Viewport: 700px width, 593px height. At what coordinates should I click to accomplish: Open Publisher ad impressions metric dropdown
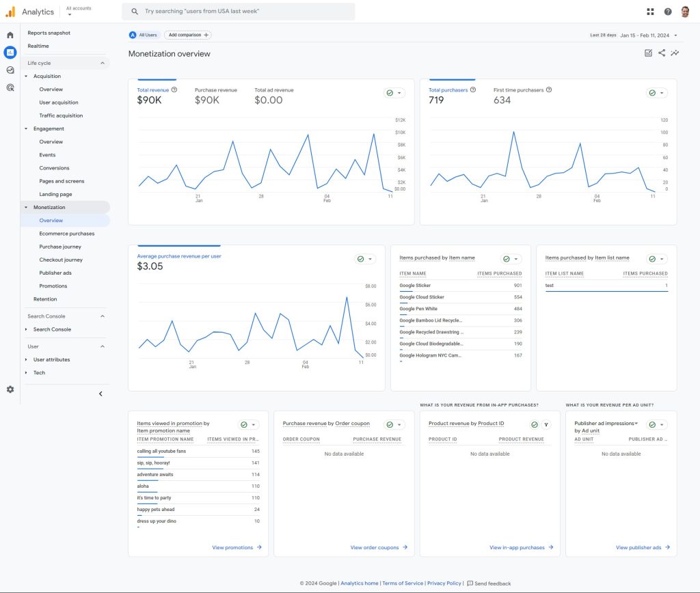click(x=636, y=423)
